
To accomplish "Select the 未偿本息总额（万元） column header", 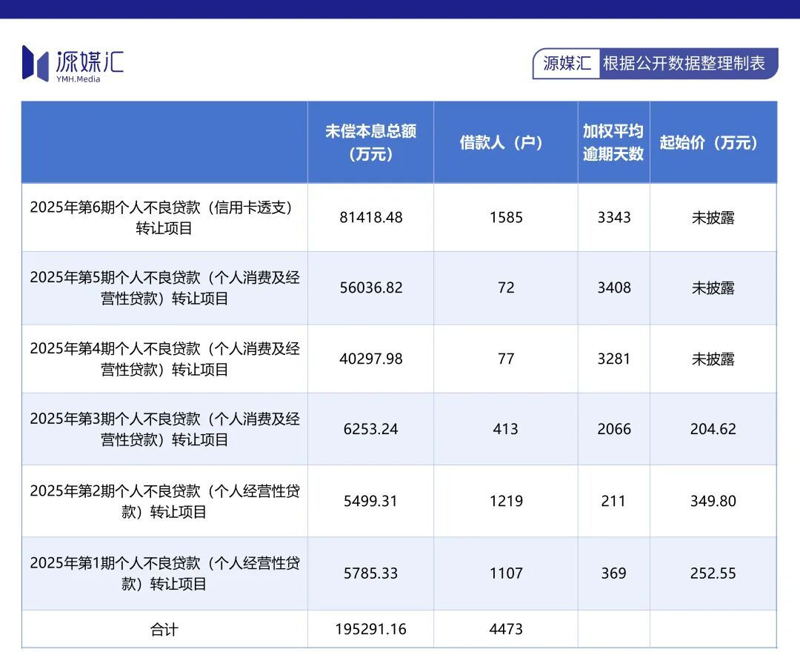I will pos(370,142).
